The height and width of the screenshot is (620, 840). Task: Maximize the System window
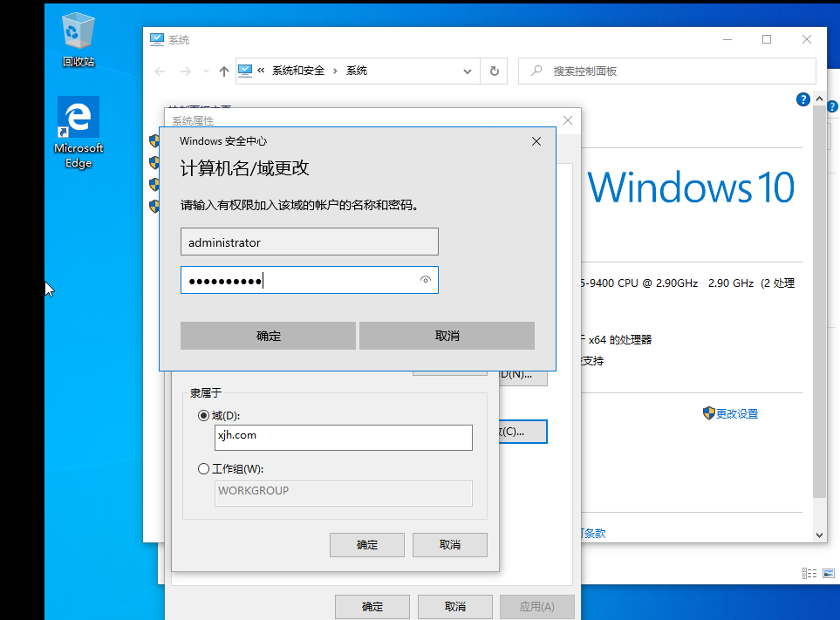pos(767,39)
